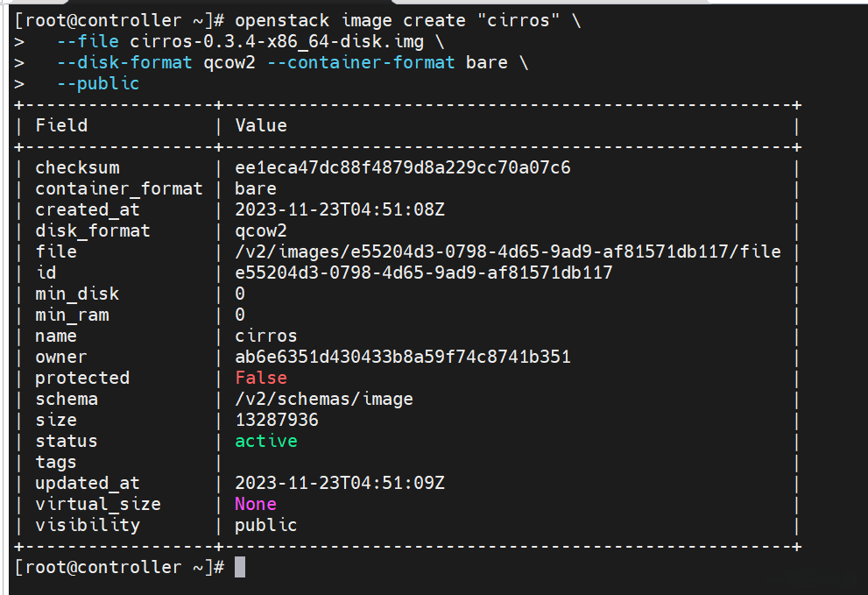The image size is (868, 595).
Task: Click the magenta None virtual_size value
Action: pyautogui.click(x=256, y=504)
